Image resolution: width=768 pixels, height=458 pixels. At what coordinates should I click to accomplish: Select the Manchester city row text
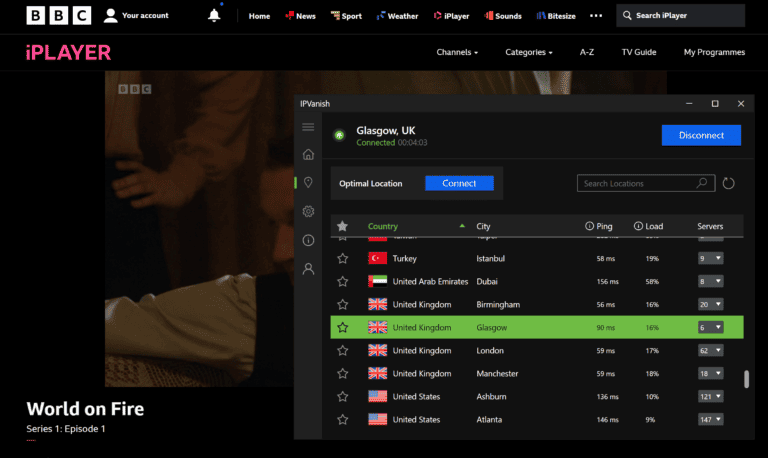pyautogui.click(x=497, y=373)
